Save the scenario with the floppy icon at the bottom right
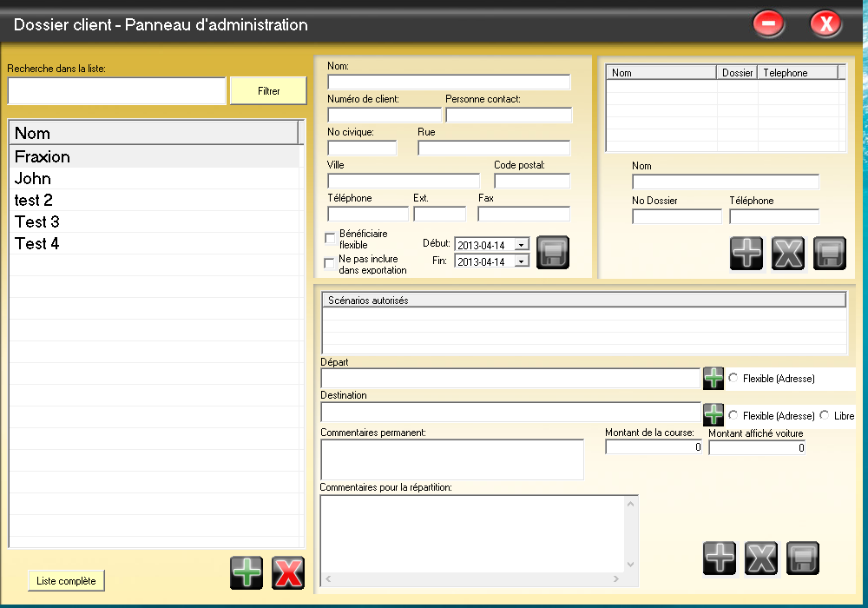The image size is (868, 608). pyautogui.click(x=803, y=558)
